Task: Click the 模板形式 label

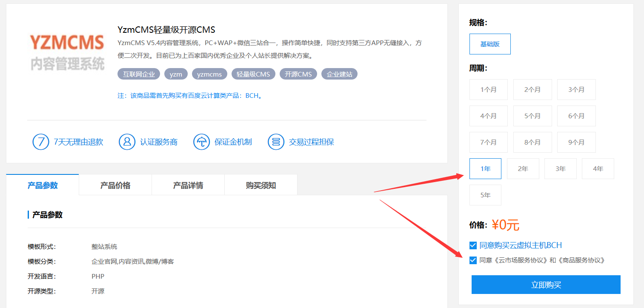Action: [42, 247]
